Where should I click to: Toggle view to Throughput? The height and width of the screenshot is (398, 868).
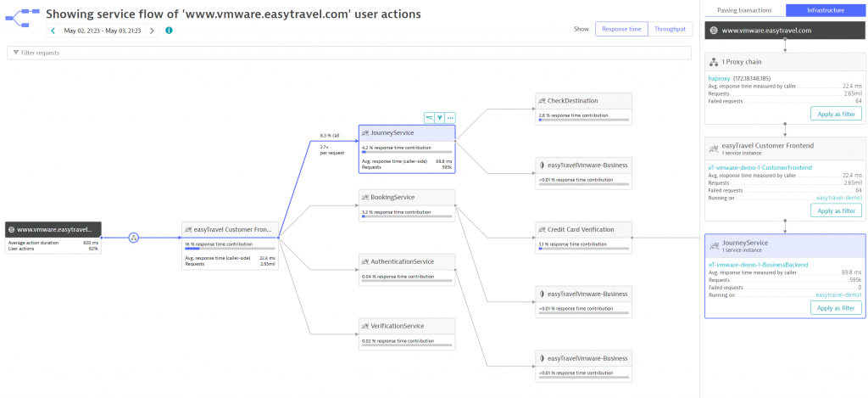coord(670,29)
